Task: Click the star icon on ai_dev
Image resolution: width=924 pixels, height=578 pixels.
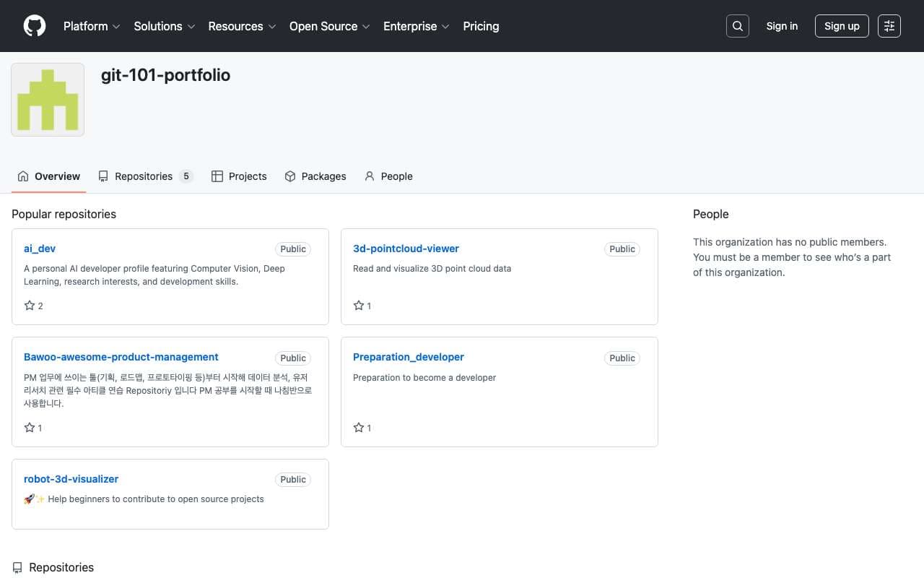Action: (30, 306)
